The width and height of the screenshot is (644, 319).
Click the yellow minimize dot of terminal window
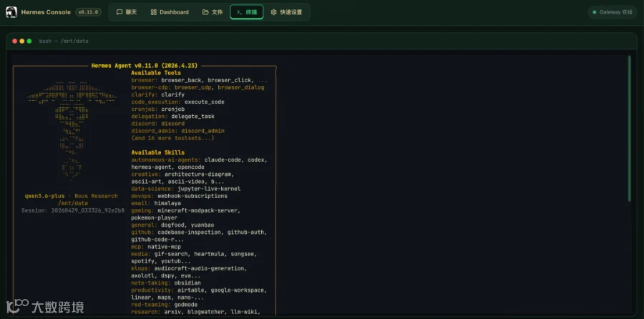(21, 41)
